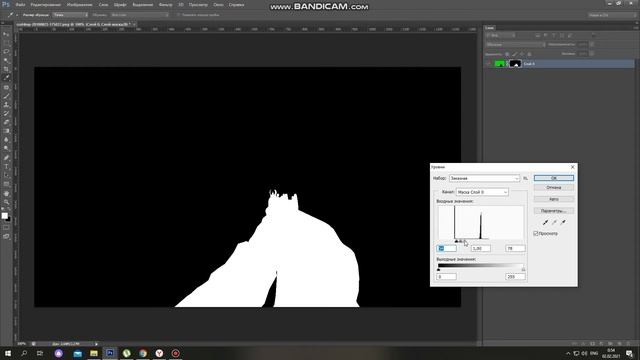
Task: Select the Blur tool
Action: coord(6,140)
